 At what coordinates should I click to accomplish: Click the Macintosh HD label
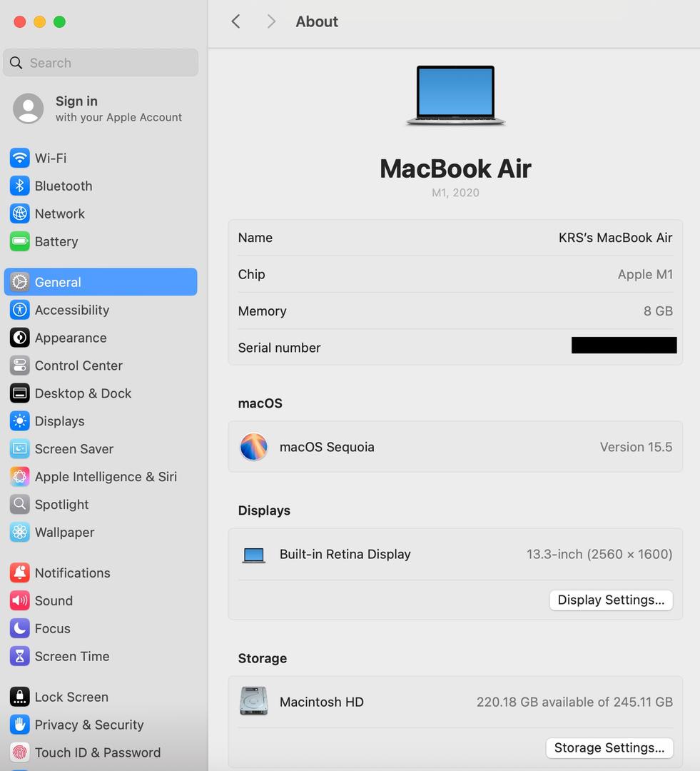coord(322,702)
